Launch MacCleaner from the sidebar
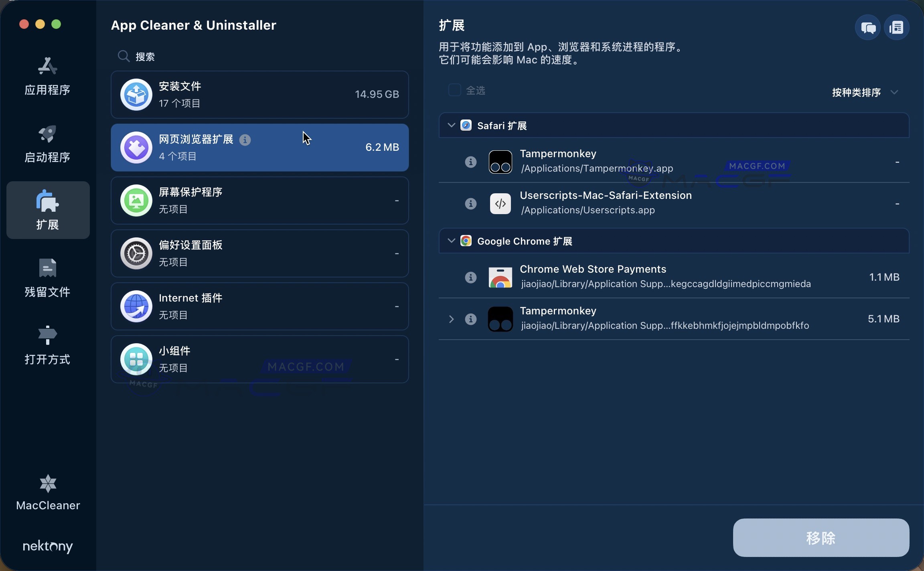Viewport: 924px width, 571px height. (47, 492)
